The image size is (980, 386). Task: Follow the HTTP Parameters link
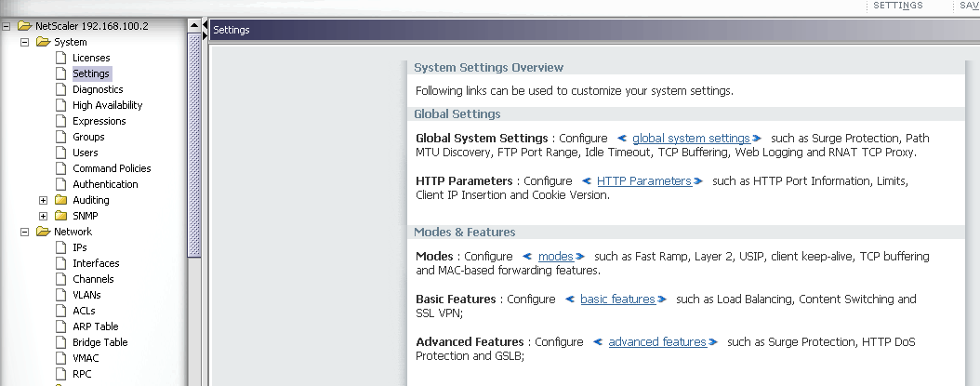[643, 180]
